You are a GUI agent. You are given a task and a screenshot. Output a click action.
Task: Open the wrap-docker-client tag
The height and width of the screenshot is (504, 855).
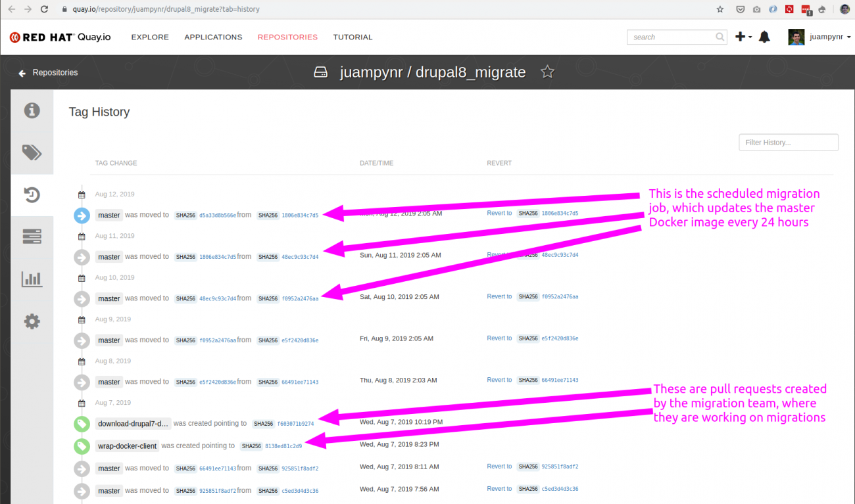click(128, 446)
